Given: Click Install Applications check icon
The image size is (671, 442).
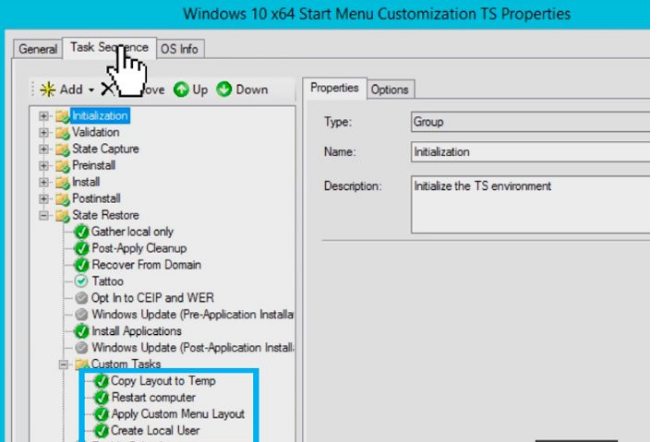Looking at the screenshot, I should 81,331.
